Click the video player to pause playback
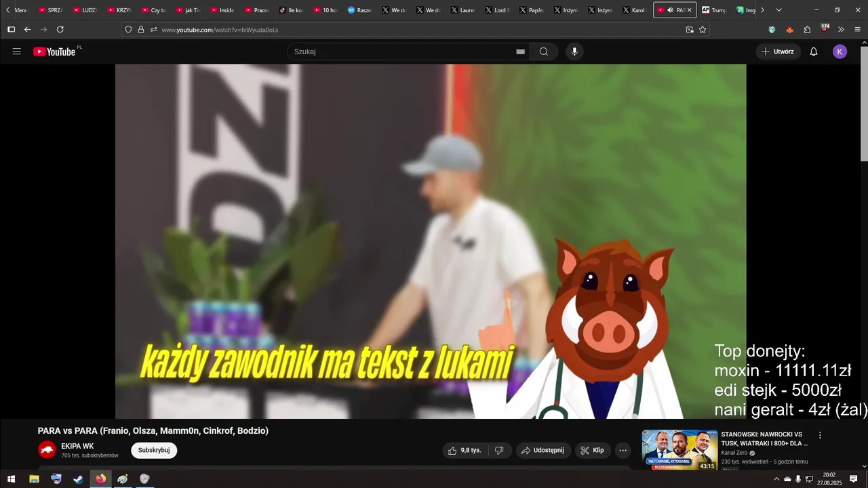The image size is (868, 488). [431, 241]
